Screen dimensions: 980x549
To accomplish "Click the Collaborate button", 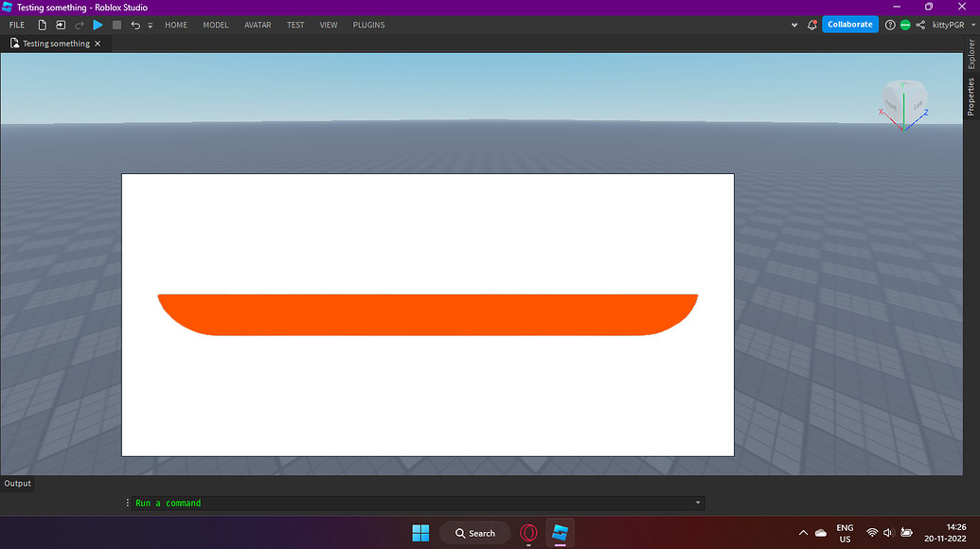I will [849, 24].
